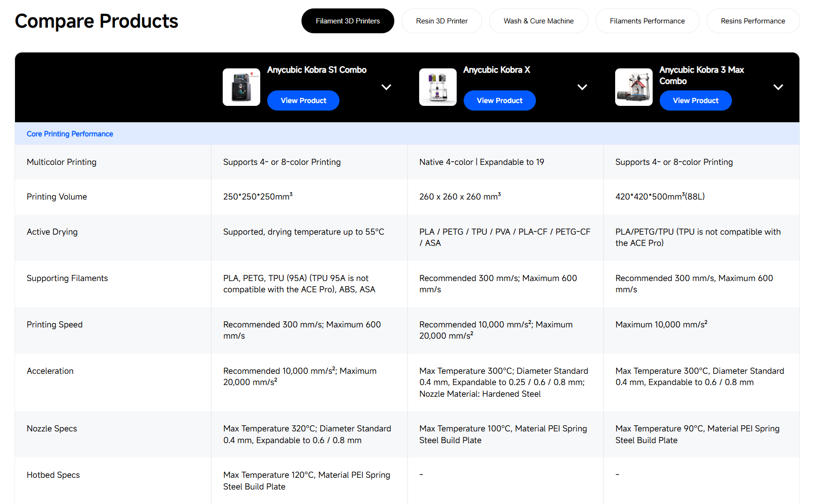Open the Kobra X product dropdown chevron
The image size is (813, 504).
point(582,87)
